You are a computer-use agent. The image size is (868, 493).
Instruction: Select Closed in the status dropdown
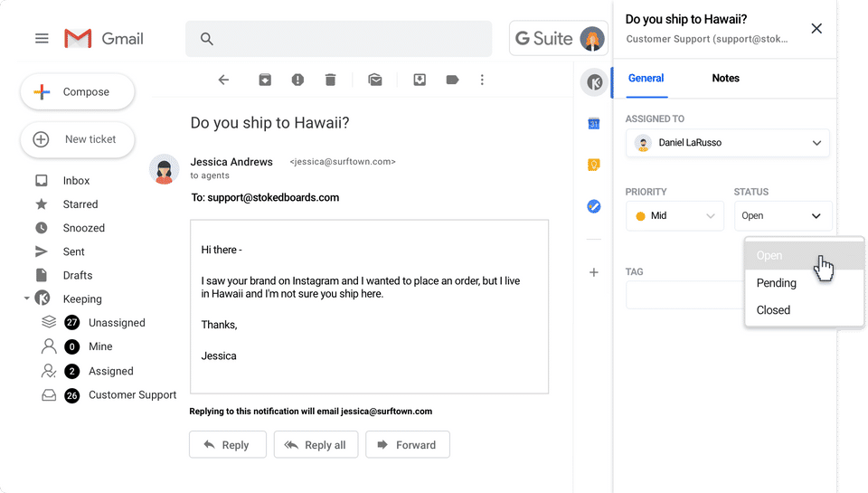coord(773,310)
